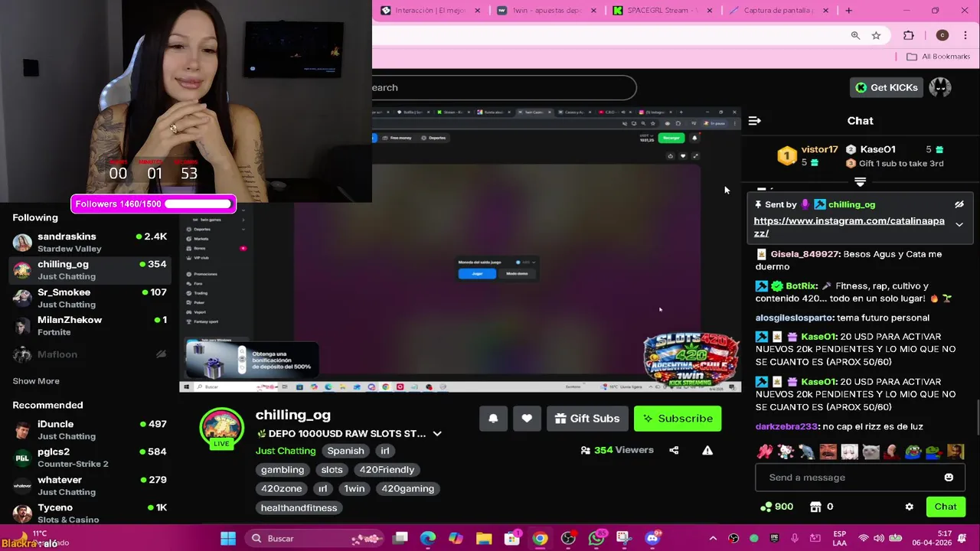Select the gambling tag
The width and height of the screenshot is (980, 551).
(x=283, y=470)
